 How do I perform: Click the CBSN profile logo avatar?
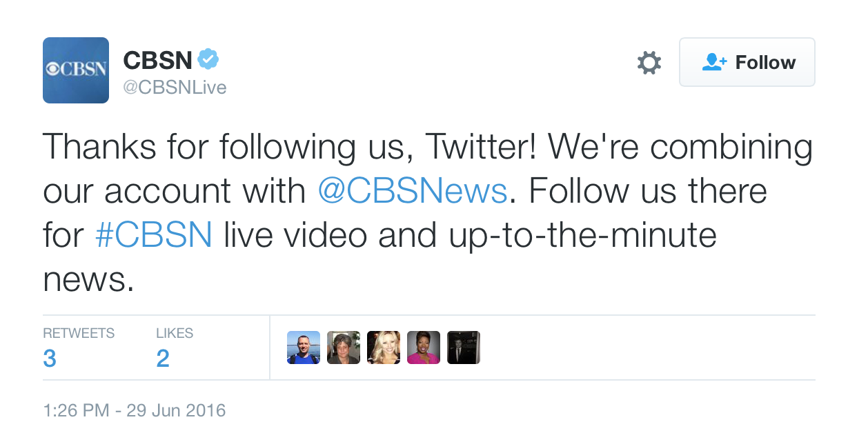(76, 70)
